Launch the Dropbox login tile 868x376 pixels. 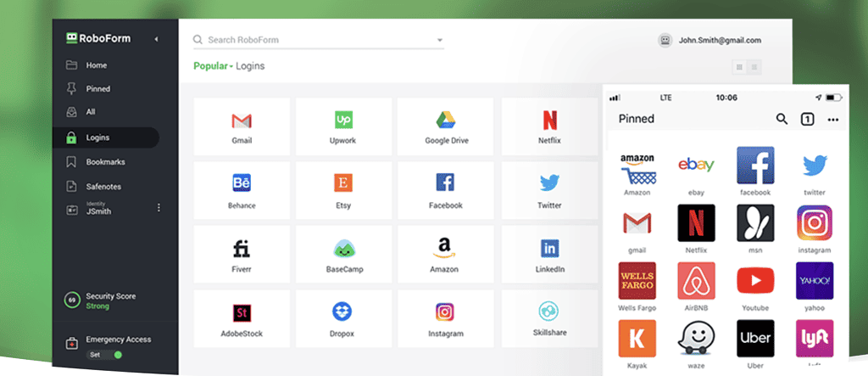[343, 318]
